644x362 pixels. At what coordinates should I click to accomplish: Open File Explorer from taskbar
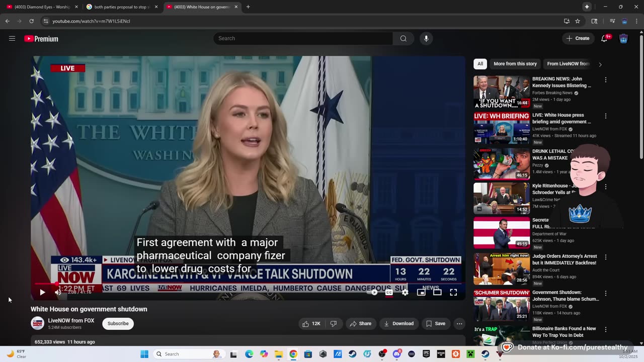tap(279, 354)
